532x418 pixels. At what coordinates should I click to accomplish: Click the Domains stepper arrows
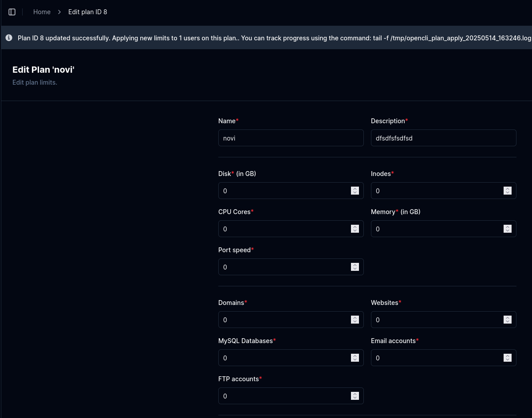pos(355,320)
